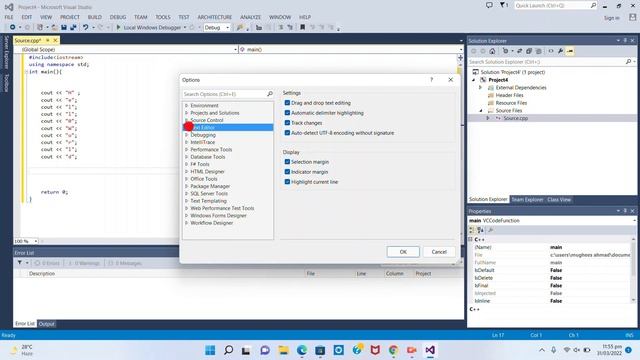Expand External Dependencies in Solution Explorer

(481, 87)
